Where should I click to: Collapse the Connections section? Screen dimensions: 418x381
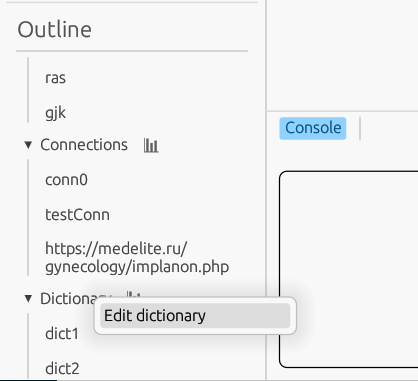[x=28, y=145]
